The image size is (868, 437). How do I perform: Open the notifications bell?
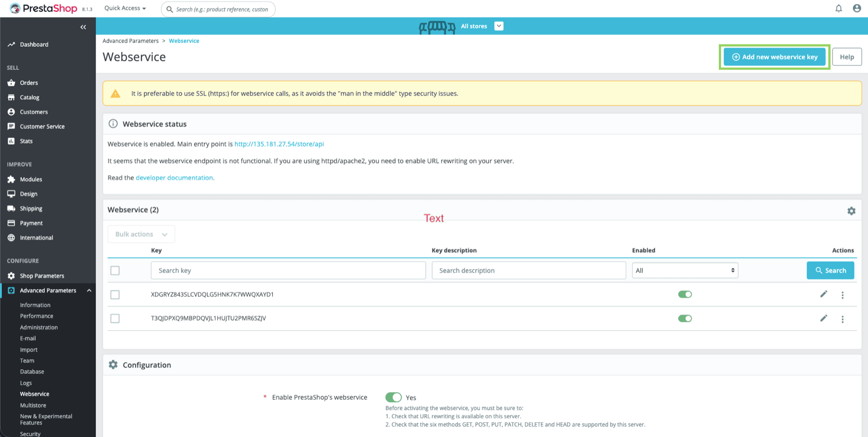(839, 8)
